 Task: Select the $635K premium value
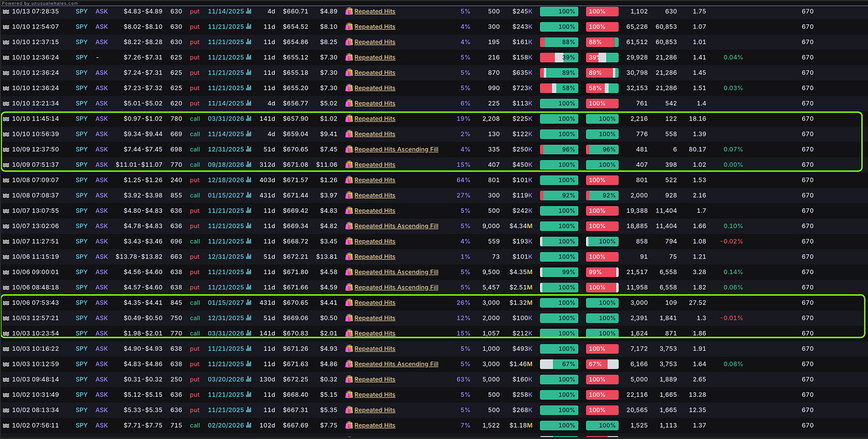522,73
